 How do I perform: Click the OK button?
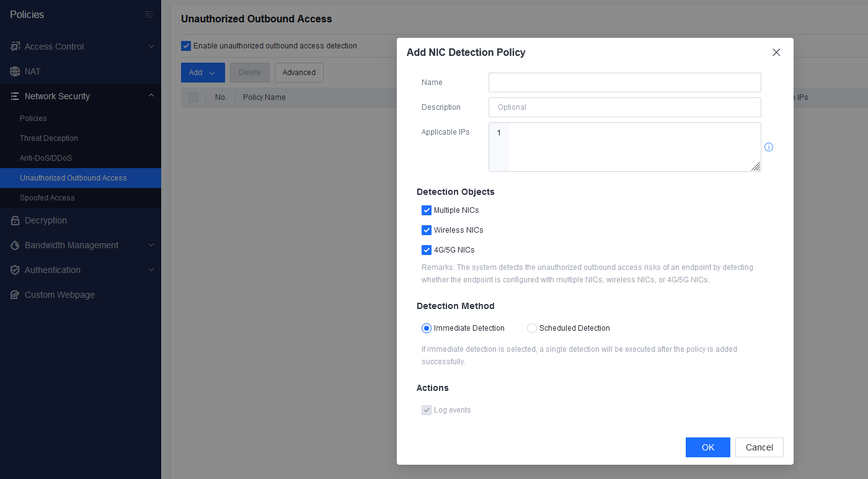pos(707,447)
